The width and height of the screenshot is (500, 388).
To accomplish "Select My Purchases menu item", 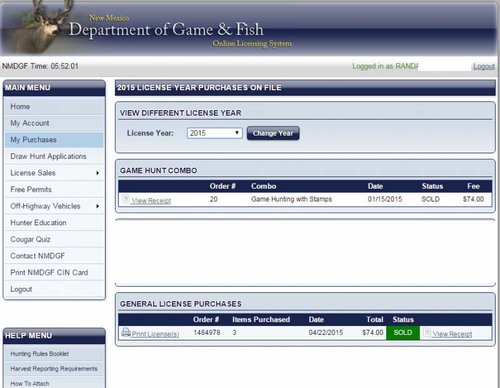I will tap(33, 140).
